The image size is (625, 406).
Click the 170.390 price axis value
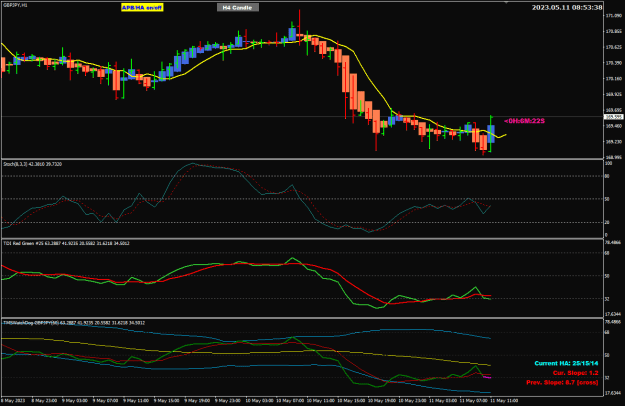pyautogui.click(x=614, y=63)
